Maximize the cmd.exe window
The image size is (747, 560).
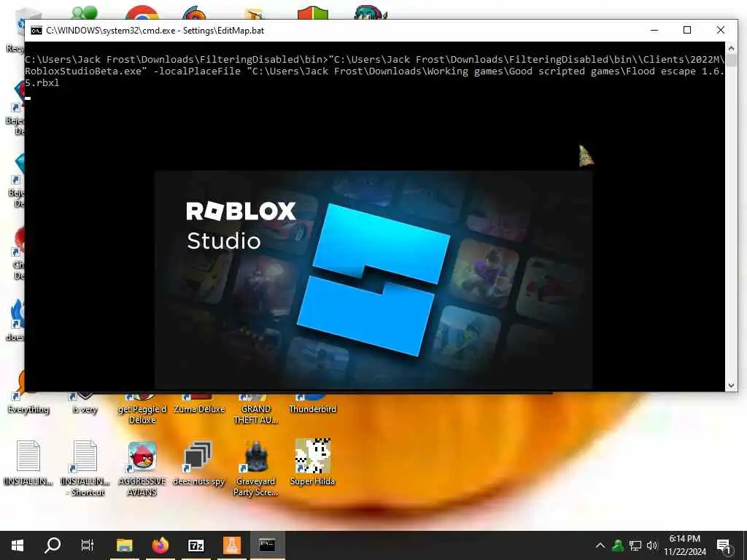[x=687, y=31]
